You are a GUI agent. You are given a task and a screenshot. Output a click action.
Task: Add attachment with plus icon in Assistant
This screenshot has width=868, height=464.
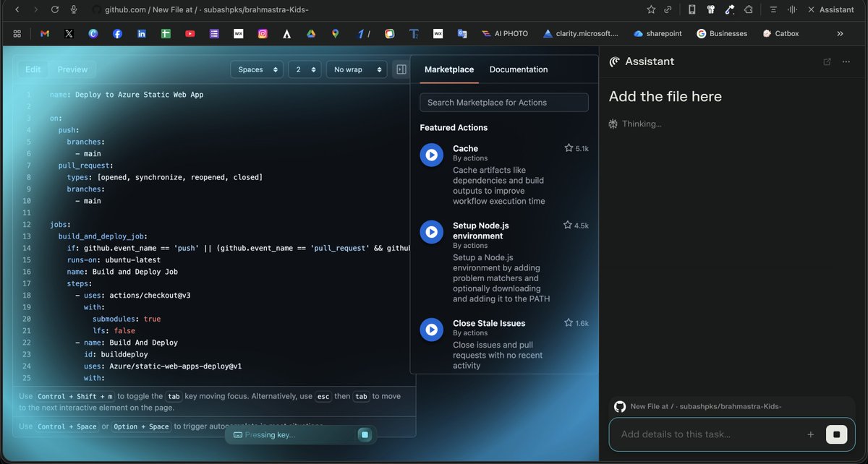tap(811, 434)
